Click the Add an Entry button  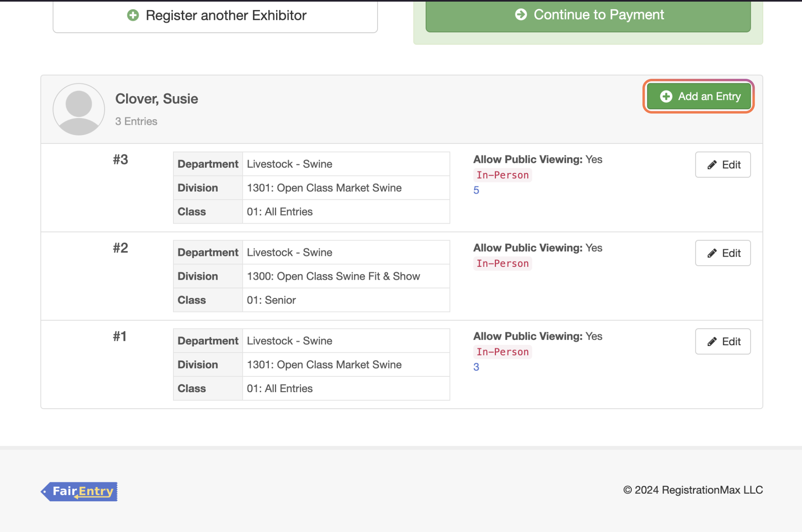pos(699,96)
